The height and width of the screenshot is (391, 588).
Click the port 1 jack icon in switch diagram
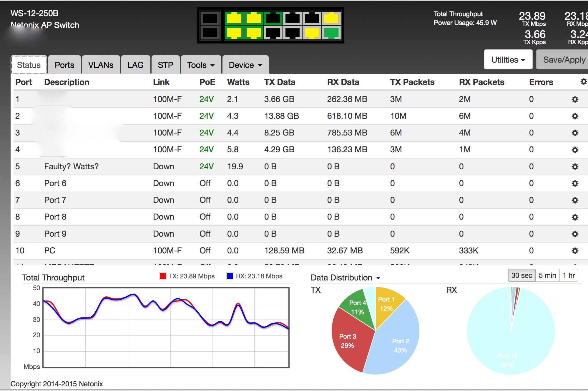click(x=234, y=19)
